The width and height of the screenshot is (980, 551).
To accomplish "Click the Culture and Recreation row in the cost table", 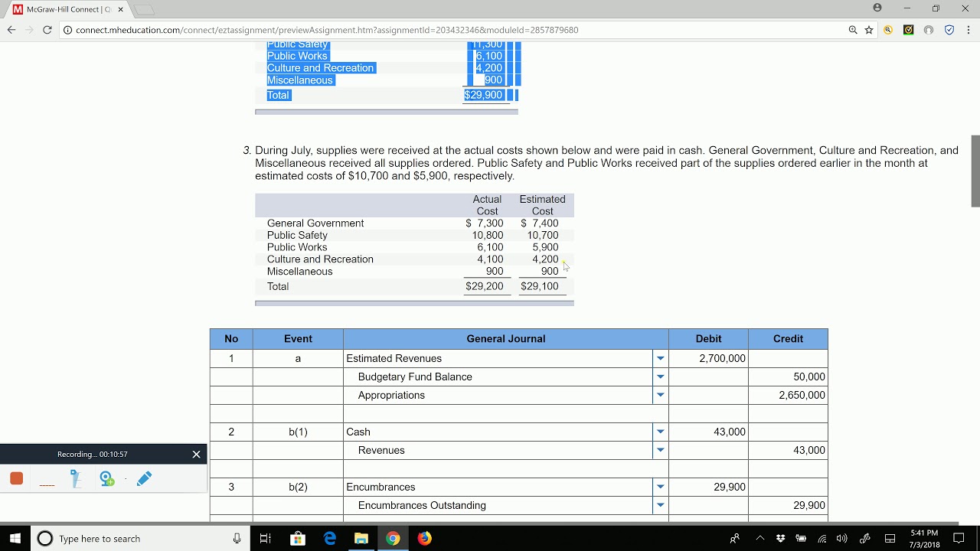I will tap(414, 259).
